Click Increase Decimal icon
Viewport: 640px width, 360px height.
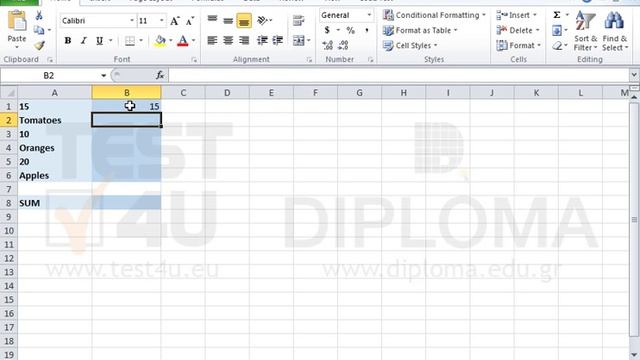pyautogui.click(x=327, y=45)
